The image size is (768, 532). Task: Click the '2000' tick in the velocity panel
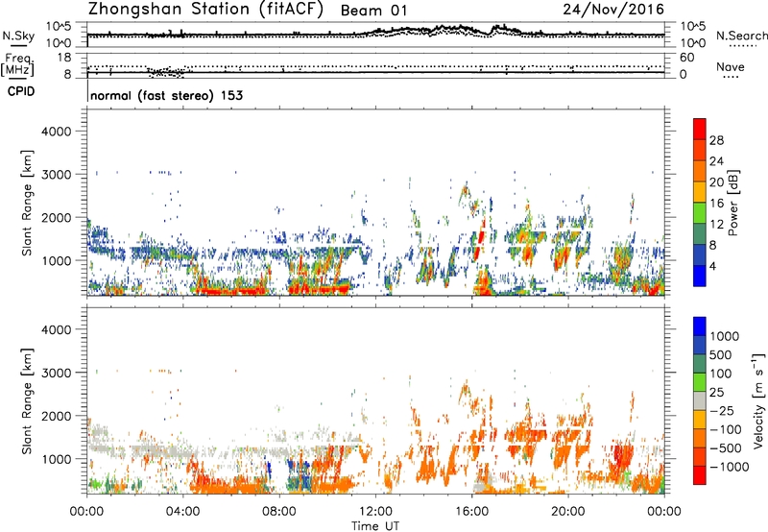coord(56,416)
